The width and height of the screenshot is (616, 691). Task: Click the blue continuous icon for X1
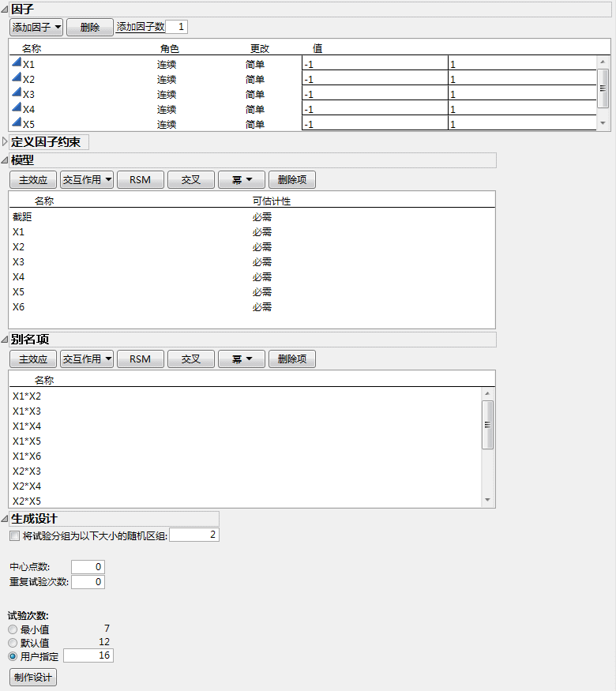pyautogui.click(x=17, y=62)
